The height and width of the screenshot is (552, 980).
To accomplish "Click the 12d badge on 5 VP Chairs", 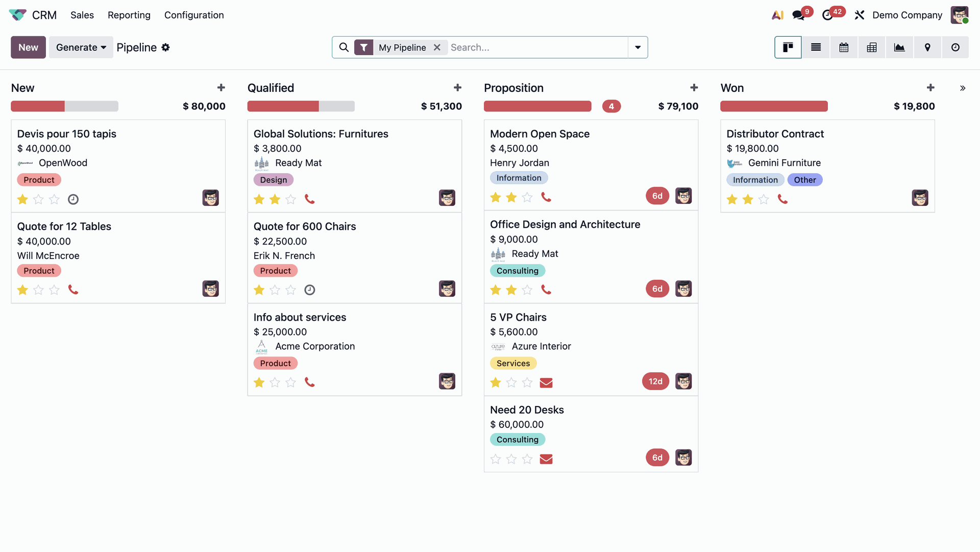I will click(655, 381).
